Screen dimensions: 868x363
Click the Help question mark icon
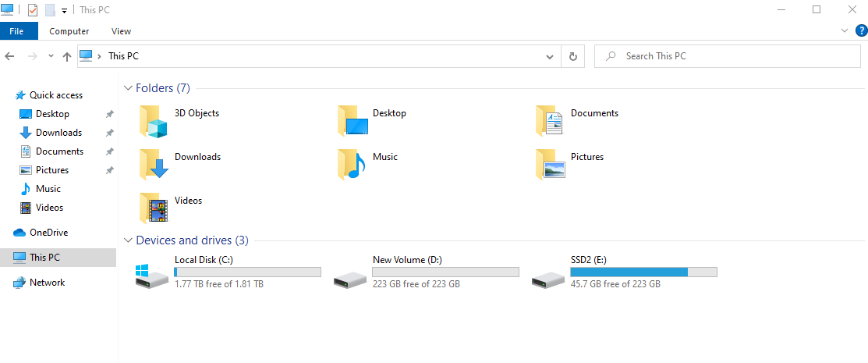click(861, 30)
